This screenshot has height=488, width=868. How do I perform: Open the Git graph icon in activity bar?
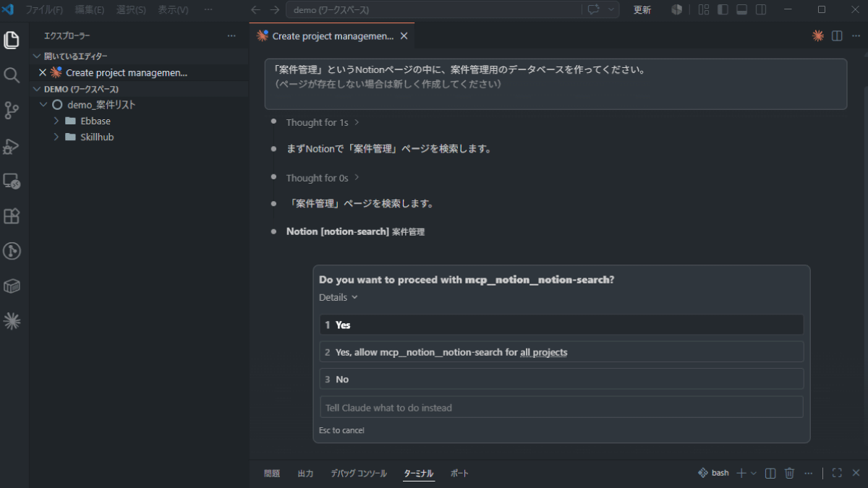click(12, 251)
